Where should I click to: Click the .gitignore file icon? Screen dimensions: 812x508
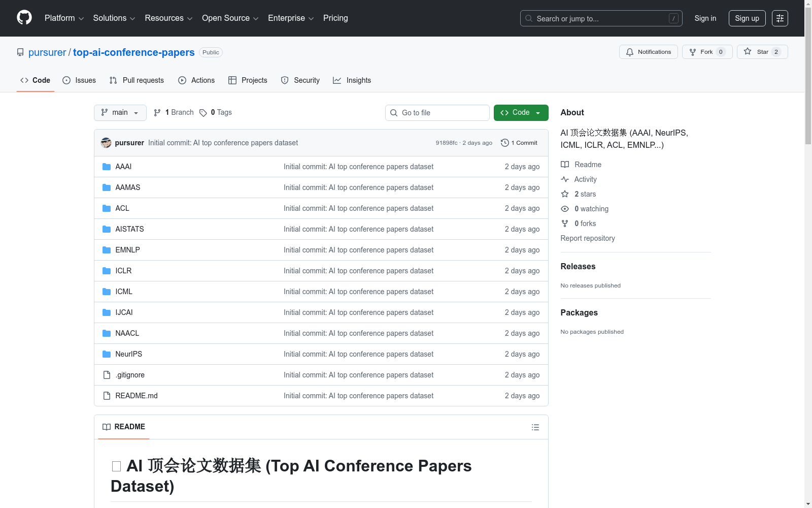(x=107, y=375)
